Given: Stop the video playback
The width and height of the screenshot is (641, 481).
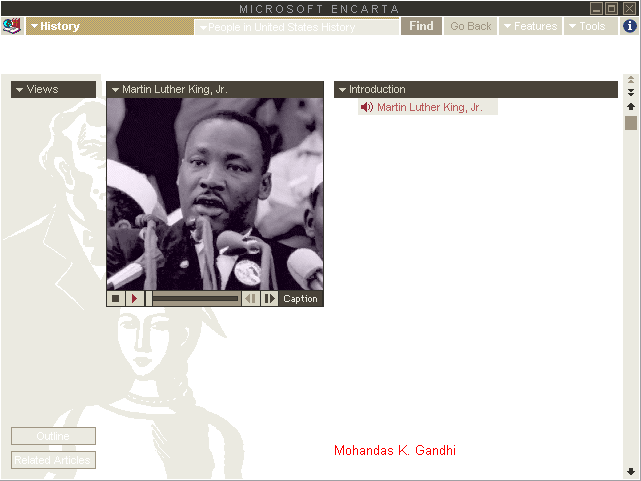Looking at the screenshot, I should [116, 299].
